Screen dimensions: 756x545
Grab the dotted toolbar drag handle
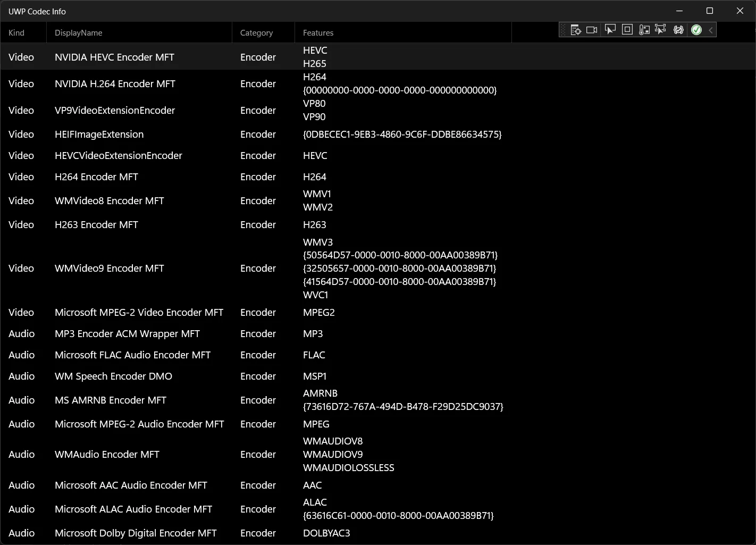pyautogui.click(x=564, y=30)
